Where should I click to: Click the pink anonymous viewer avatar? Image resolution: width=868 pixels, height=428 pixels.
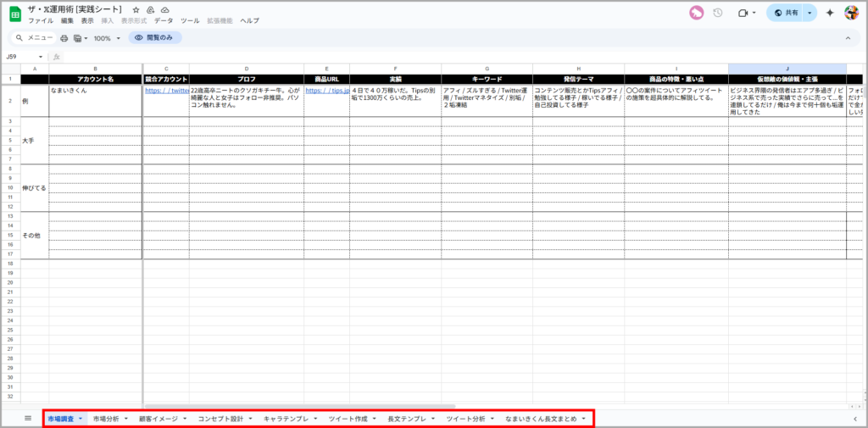(x=696, y=13)
